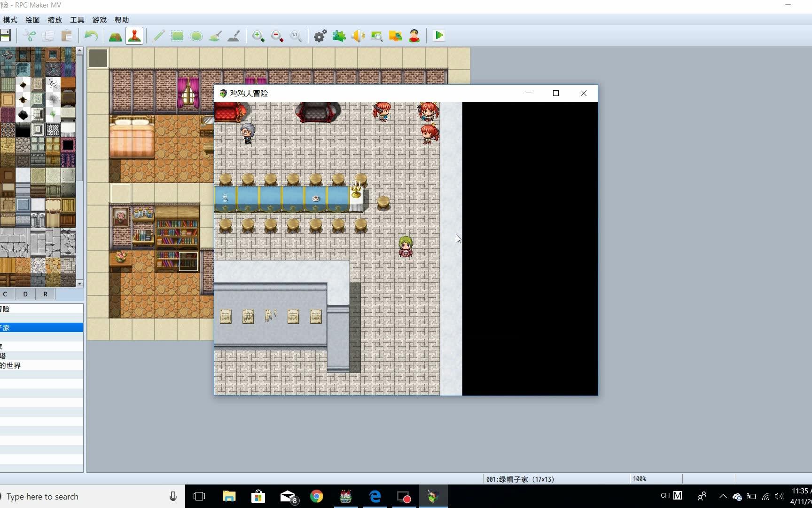
Task: Select the Flood Fill tool
Action: coord(215,36)
